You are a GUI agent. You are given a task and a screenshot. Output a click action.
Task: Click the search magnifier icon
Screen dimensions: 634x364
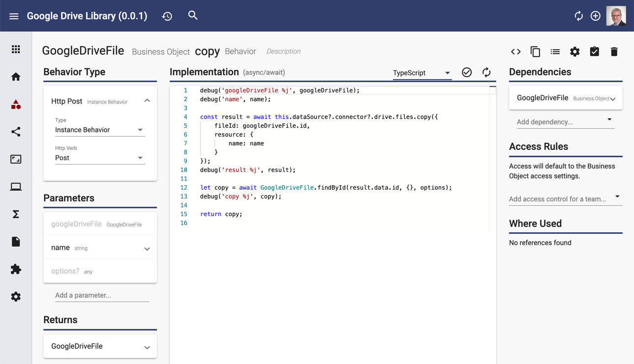[193, 16]
